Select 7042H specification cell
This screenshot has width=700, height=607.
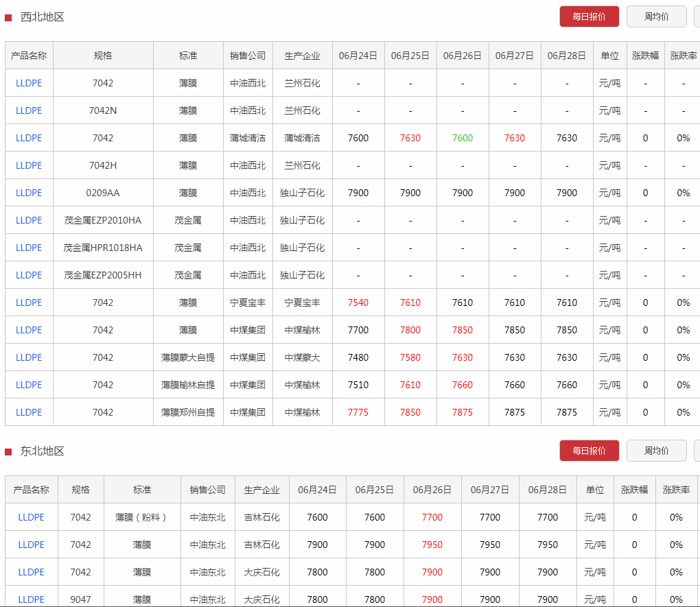coord(103,165)
